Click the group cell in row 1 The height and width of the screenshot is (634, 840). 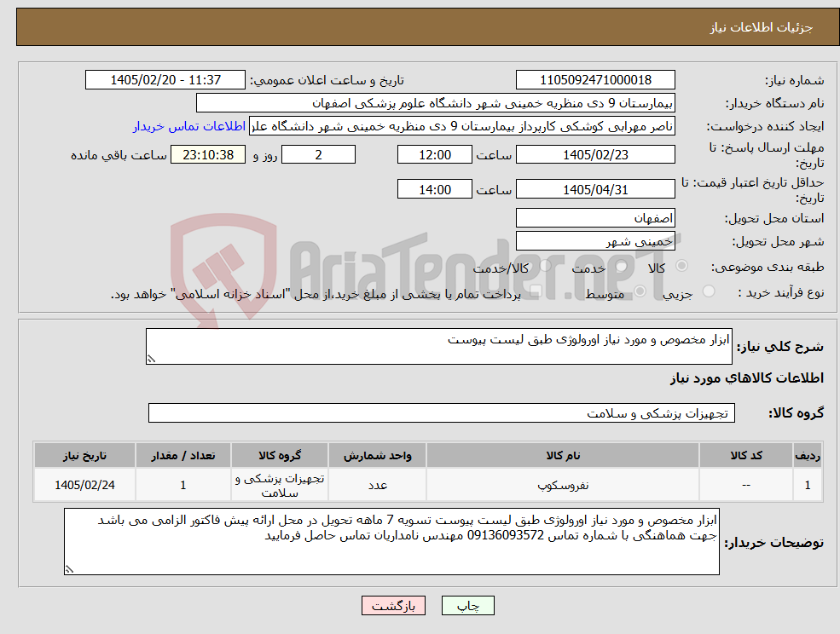pos(280,485)
